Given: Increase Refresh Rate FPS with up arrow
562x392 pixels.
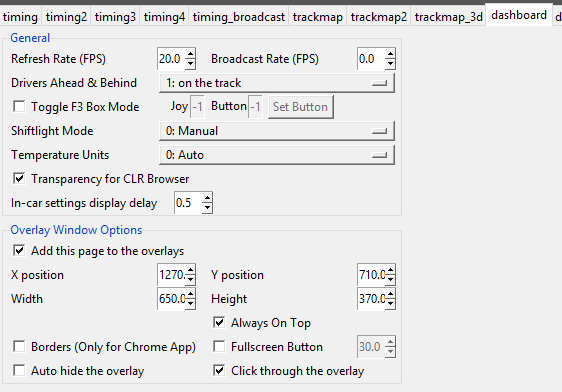Looking at the screenshot, I should point(191,54).
